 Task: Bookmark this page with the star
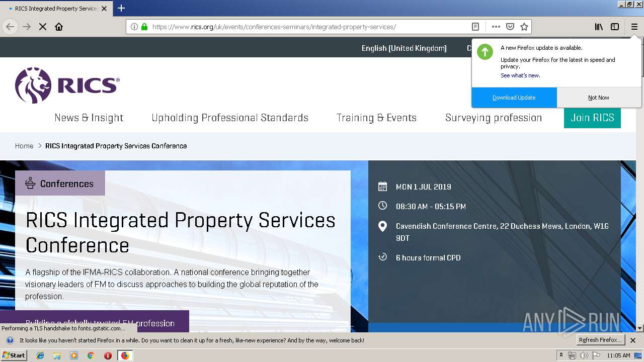coord(524,27)
